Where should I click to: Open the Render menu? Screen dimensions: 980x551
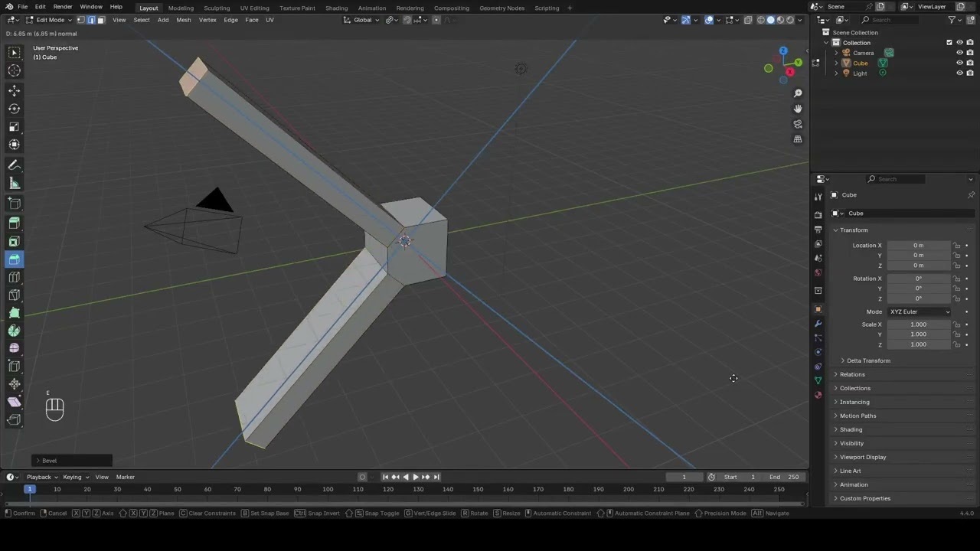pos(63,7)
